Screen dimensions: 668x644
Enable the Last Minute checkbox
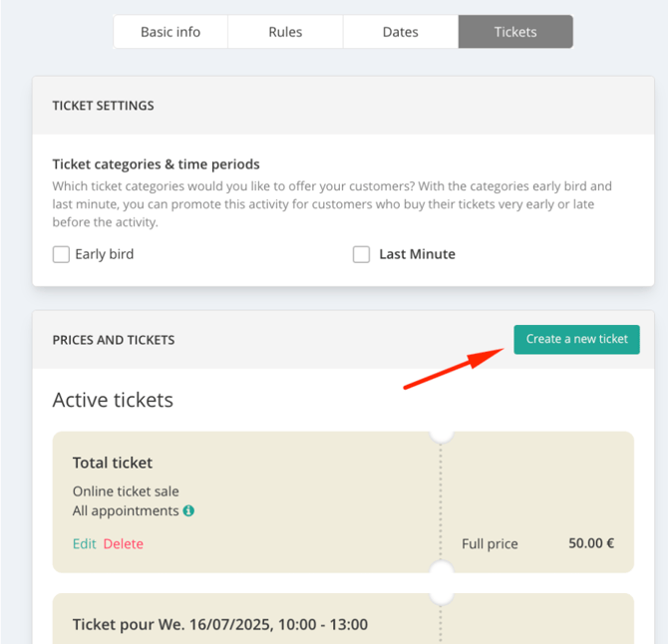click(361, 254)
